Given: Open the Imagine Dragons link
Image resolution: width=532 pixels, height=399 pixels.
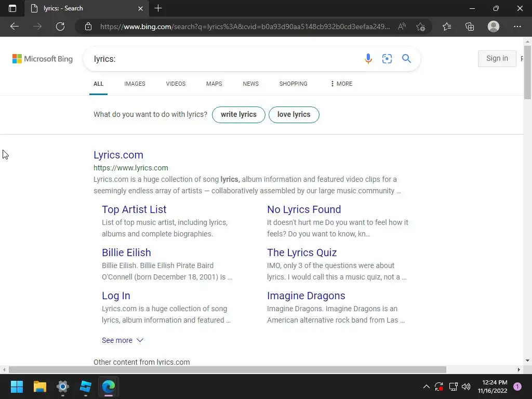Looking at the screenshot, I should [x=306, y=296].
